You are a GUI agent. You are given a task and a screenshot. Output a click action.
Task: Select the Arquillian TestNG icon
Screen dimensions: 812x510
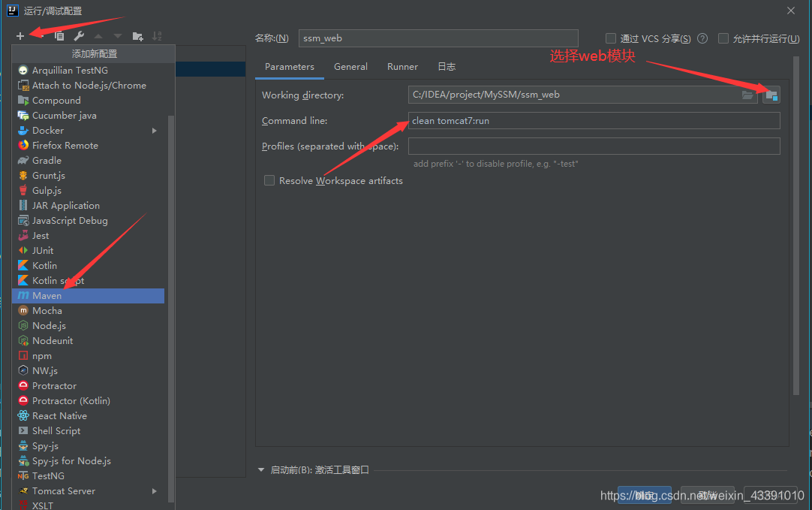pos(23,70)
